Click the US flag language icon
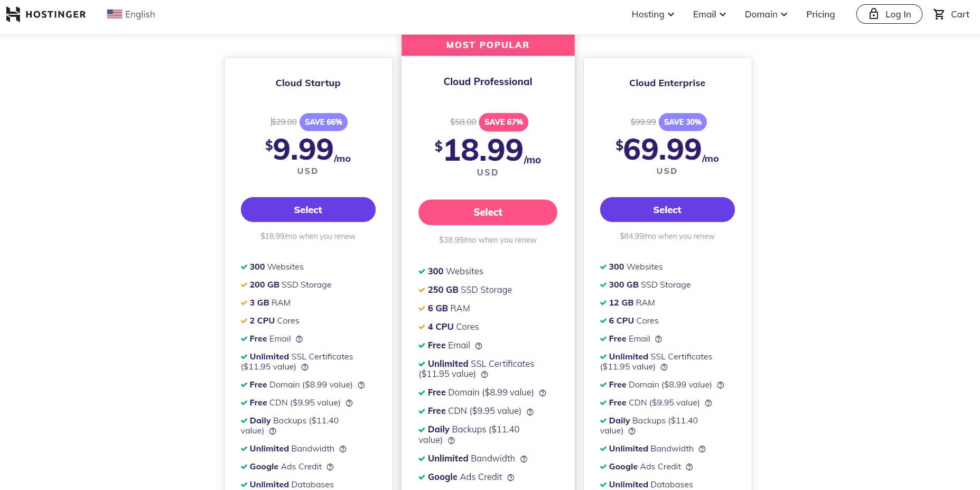 click(x=114, y=14)
